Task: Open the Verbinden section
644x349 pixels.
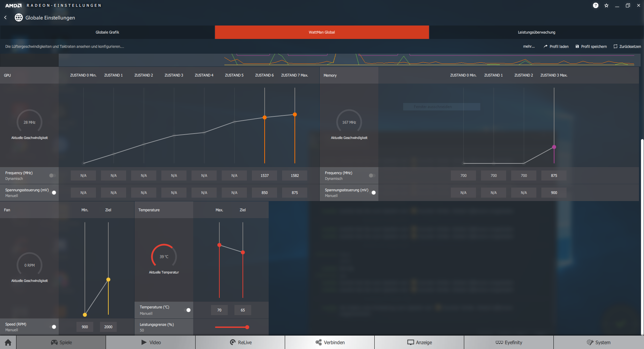Action: coord(330,342)
